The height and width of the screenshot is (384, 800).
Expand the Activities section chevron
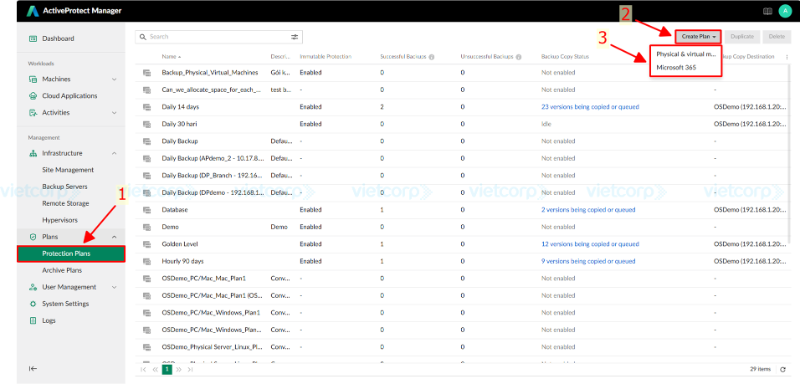coord(114,113)
